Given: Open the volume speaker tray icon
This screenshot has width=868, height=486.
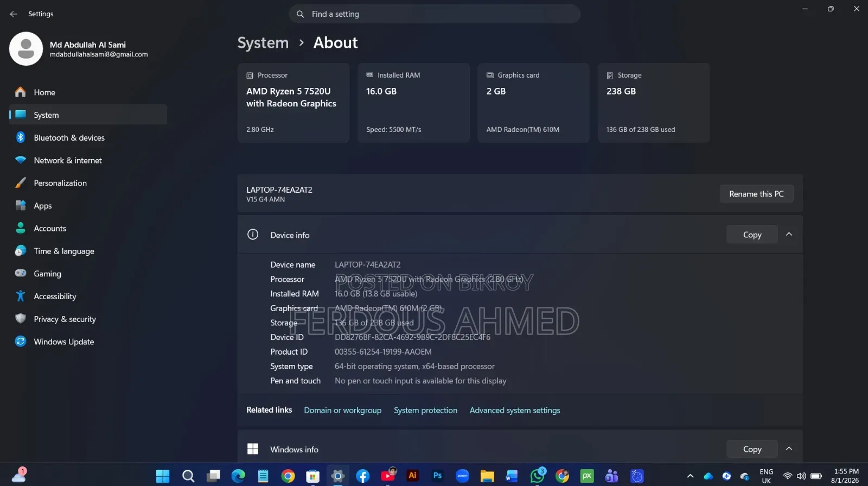Looking at the screenshot, I should coord(801,476).
